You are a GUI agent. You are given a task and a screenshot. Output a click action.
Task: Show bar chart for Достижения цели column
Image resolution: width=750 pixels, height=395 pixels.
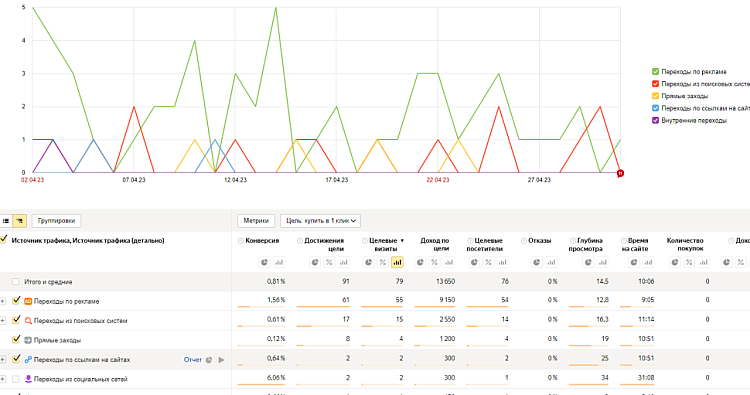click(343, 262)
